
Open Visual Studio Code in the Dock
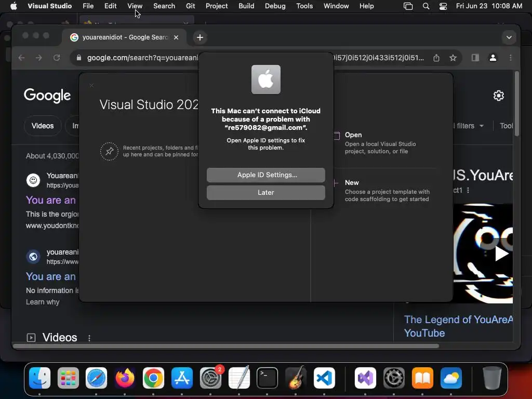324,378
